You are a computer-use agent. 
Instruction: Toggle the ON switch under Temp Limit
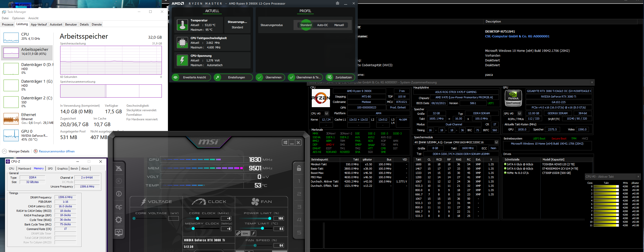pos(245,233)
